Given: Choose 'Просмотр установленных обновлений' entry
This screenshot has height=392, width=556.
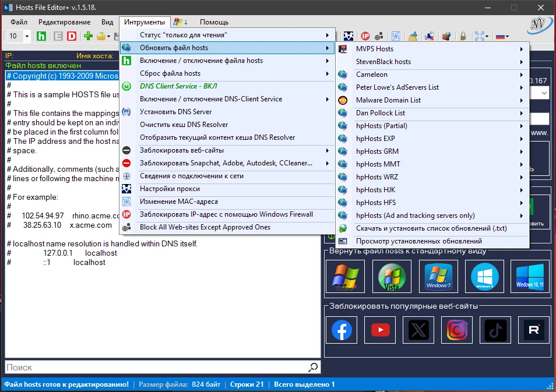Looking at the screenshot, I should coord(418,241).
